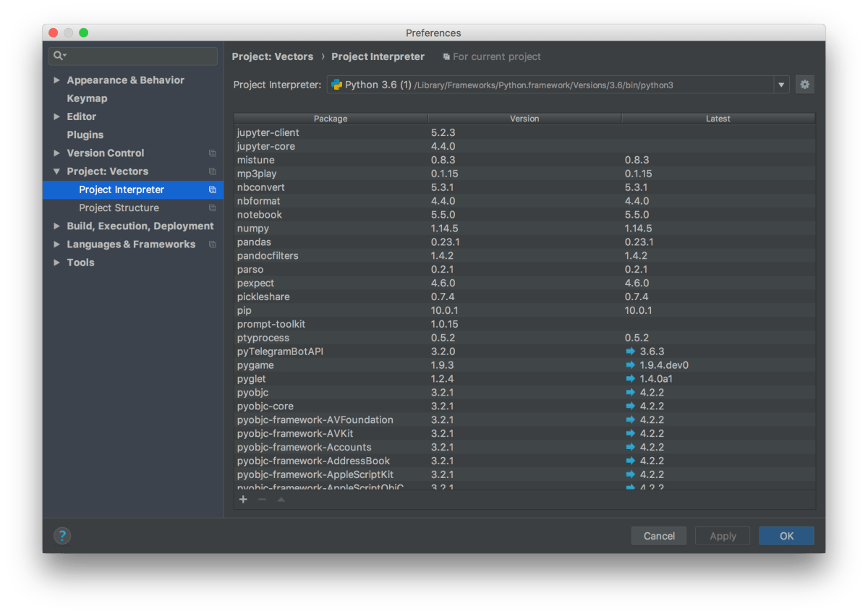The image size is (868, 614).
Task: Click the project-level icon beside Project Structure
Action: pos(212,208)
